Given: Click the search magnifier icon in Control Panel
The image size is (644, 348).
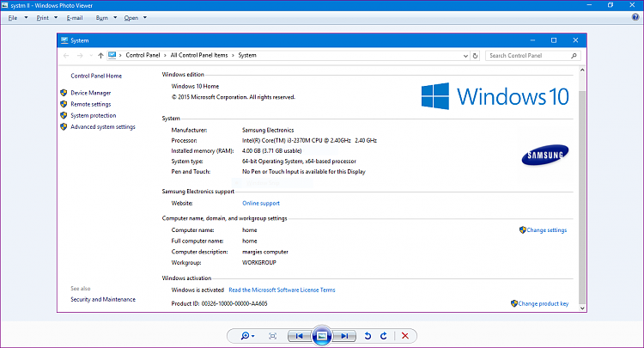Looking at the screenshot, I should tap(574, 56).
